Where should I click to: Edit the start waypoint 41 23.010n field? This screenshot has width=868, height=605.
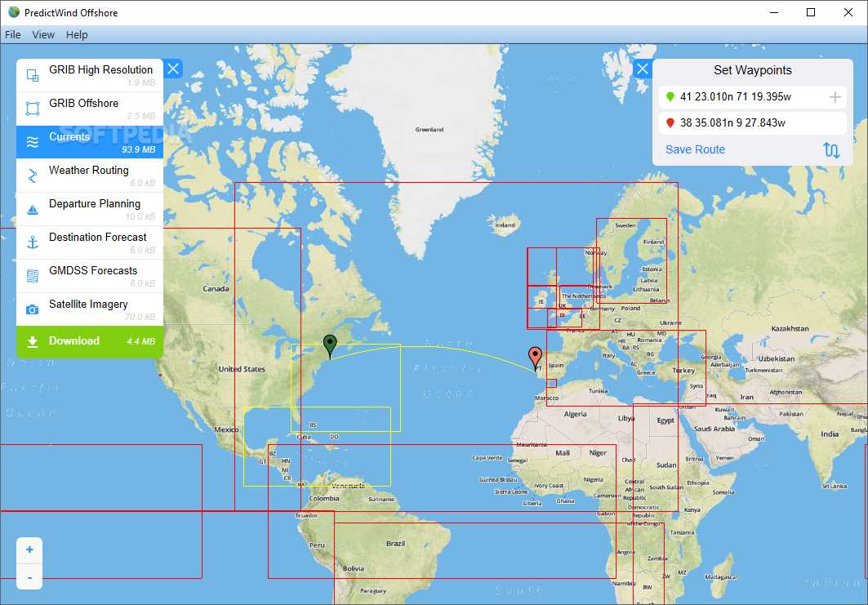[x=753, y=97]
